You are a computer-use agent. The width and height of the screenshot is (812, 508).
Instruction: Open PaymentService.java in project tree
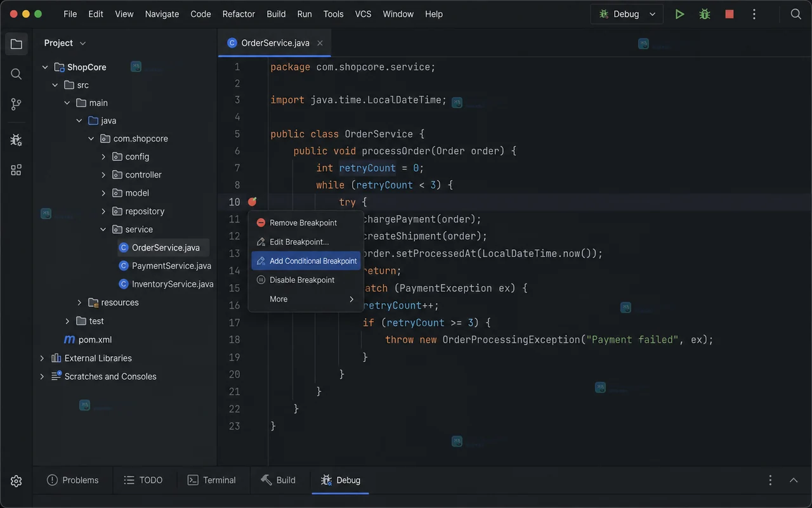(x=165, y=266)
